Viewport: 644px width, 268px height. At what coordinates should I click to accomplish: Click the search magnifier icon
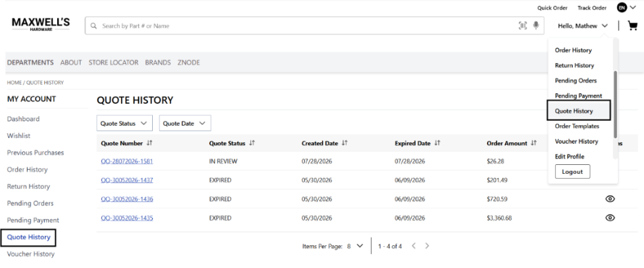[94, 26]
